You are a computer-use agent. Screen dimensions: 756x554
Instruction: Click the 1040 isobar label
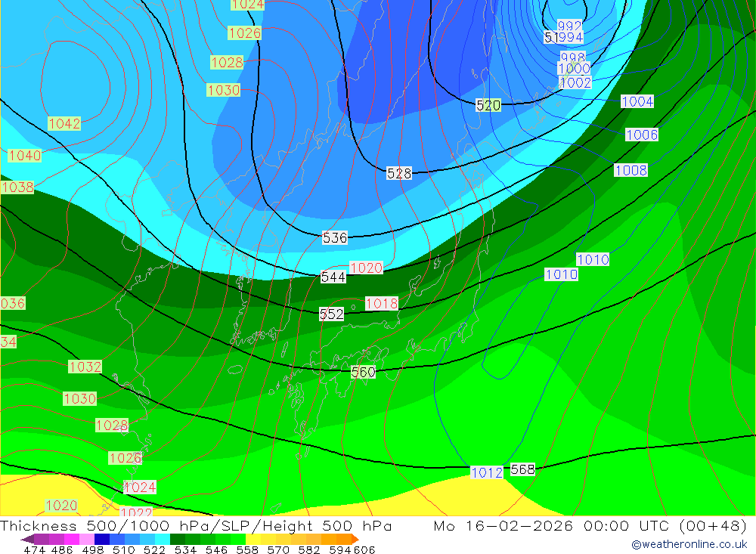[x=25, y=155]
